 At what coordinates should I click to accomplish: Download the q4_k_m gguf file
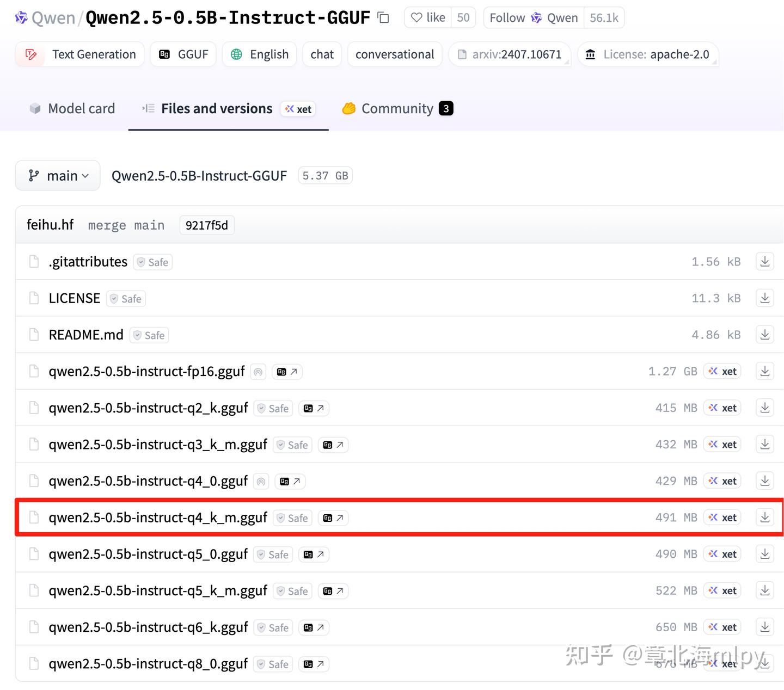pos(765,517)
